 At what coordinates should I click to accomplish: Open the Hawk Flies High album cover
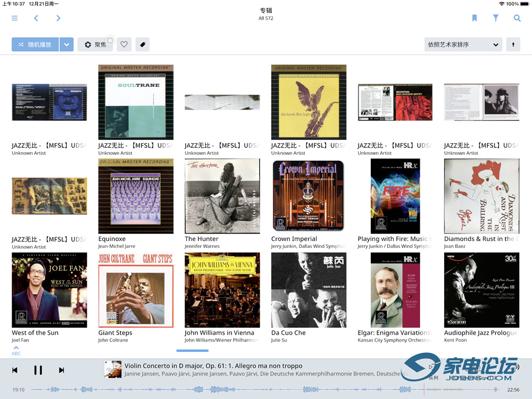309,102
